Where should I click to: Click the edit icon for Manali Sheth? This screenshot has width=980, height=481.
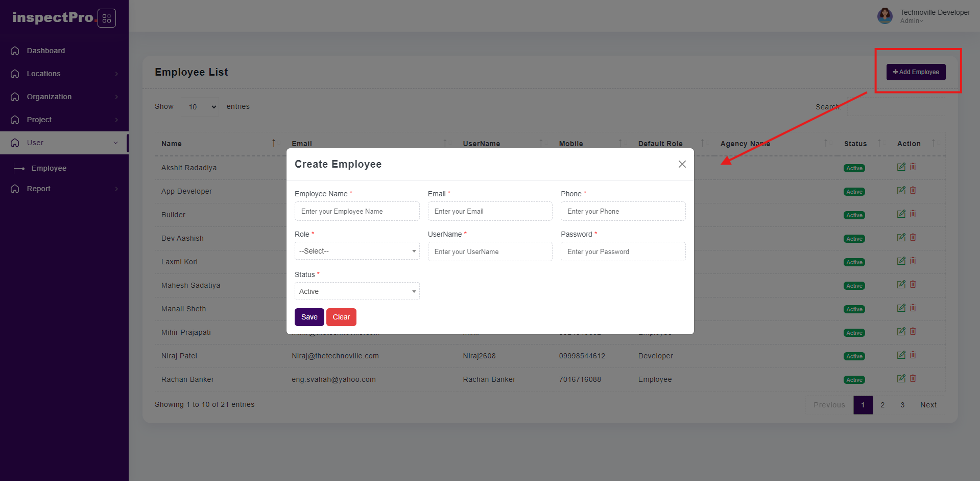click(x=901, y=308)
